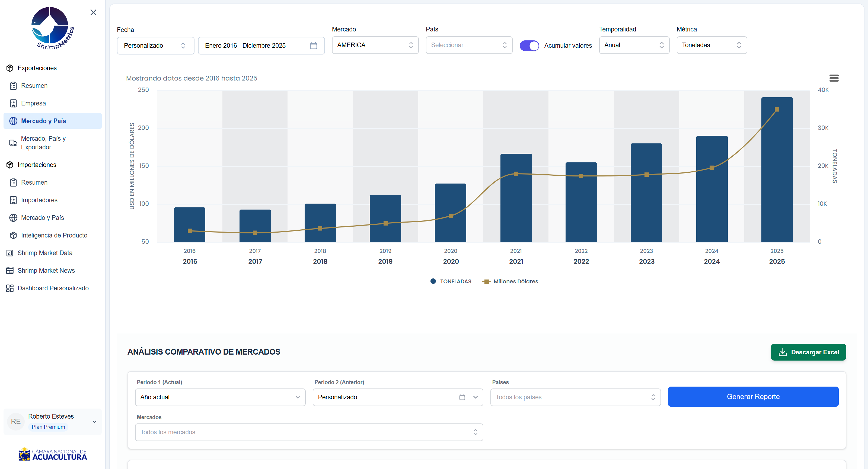Toggle the Acumular valores switch
The height and width of the screenshot is (469, 868).
529,46
